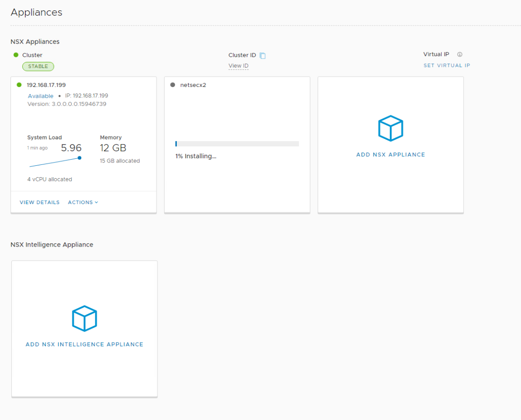Viewport: 521px width, 420px height.
Task: Click the green Cluster status dot
Action: (16, 55)
